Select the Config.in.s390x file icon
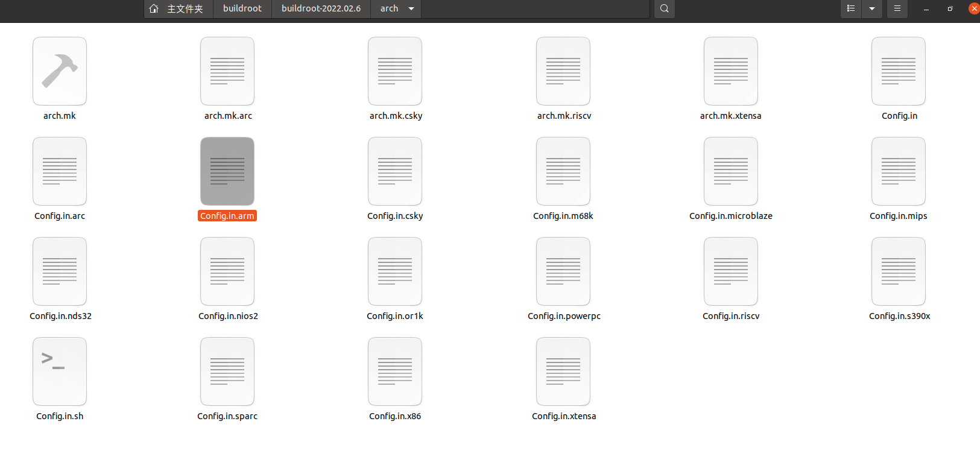 (x=899, y=271)
